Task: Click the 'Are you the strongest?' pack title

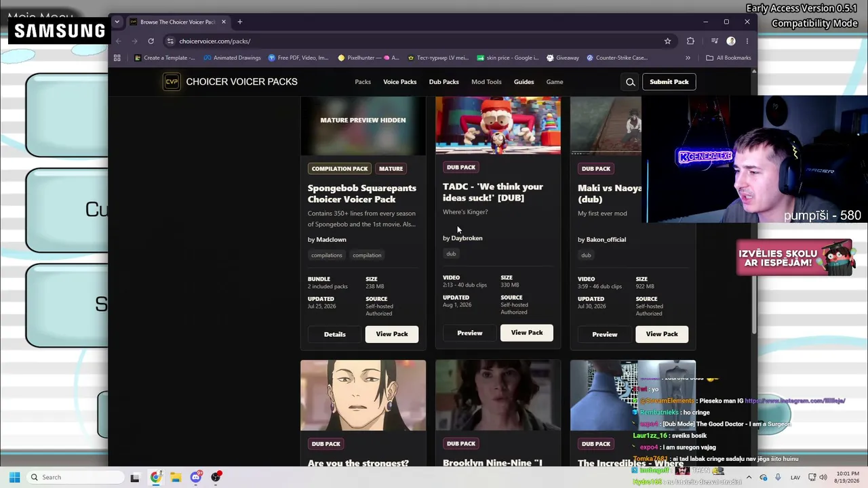Action: [x=358, y=463]
